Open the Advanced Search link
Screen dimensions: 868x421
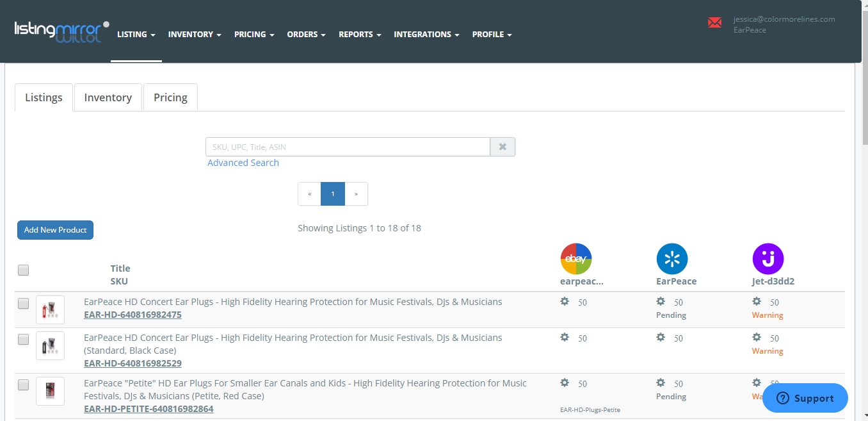tap(243, 163)
